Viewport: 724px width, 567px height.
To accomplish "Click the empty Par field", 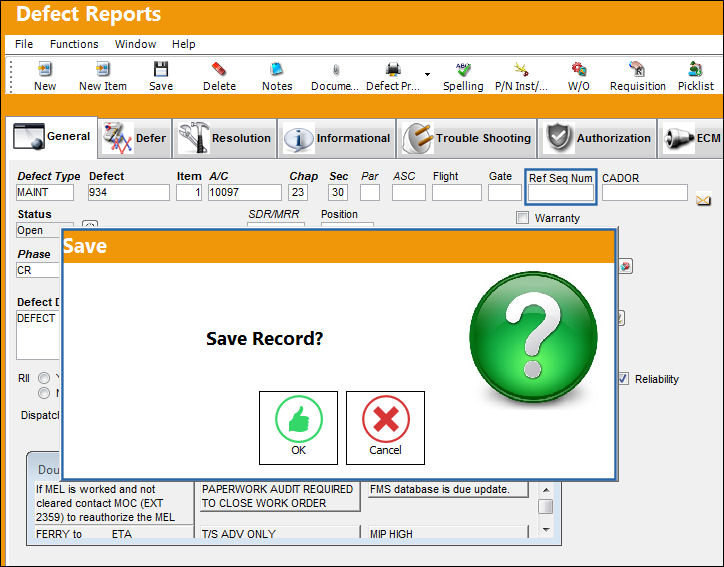I will click(x=370, y=193).
